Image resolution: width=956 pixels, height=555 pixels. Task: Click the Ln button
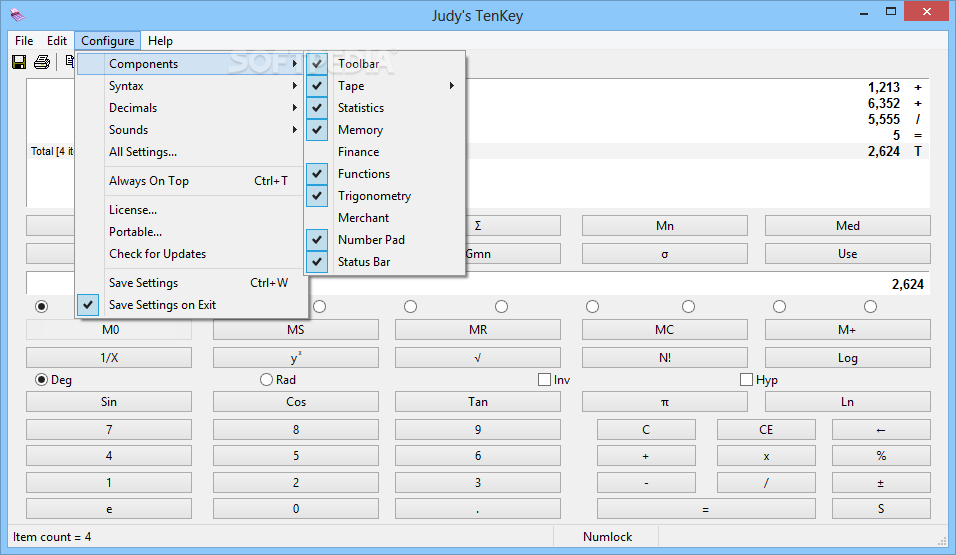pos(847,401)
